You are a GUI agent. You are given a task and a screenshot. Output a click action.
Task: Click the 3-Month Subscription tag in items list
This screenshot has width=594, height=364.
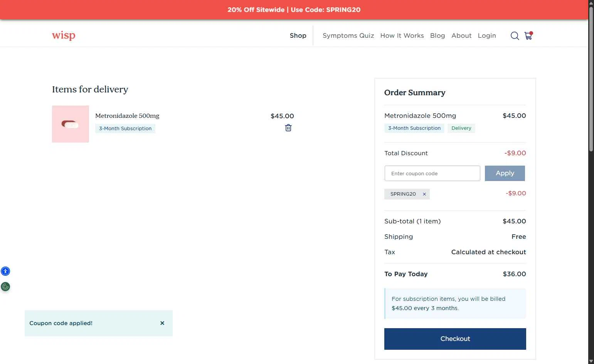tap(125, 129)
